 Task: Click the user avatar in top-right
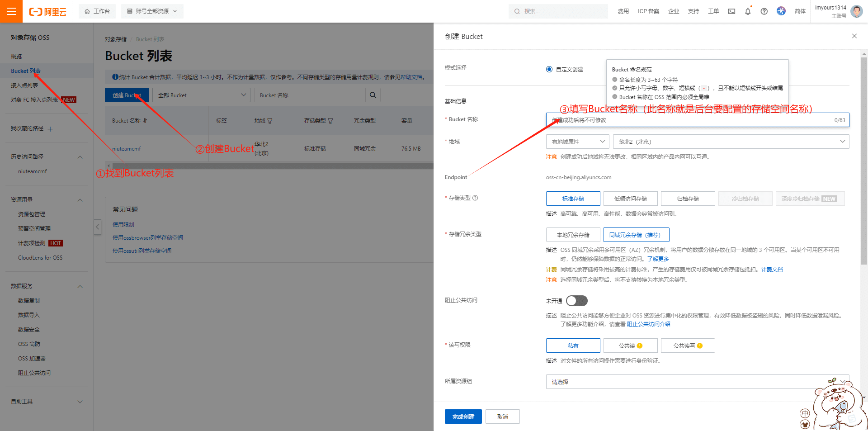tap(856, 11)
